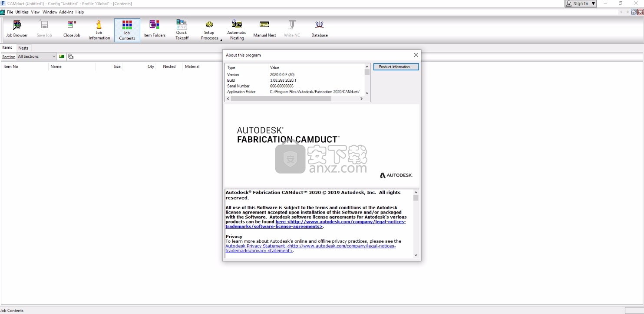The image size is (644, 314).
Task: Open the Add-Ins menu
Action: [66, 12]
